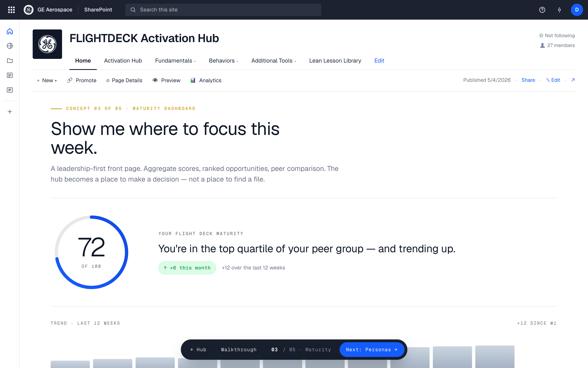Focus the Search this site field
Viewport: 588px width, 368px height.
223,10
